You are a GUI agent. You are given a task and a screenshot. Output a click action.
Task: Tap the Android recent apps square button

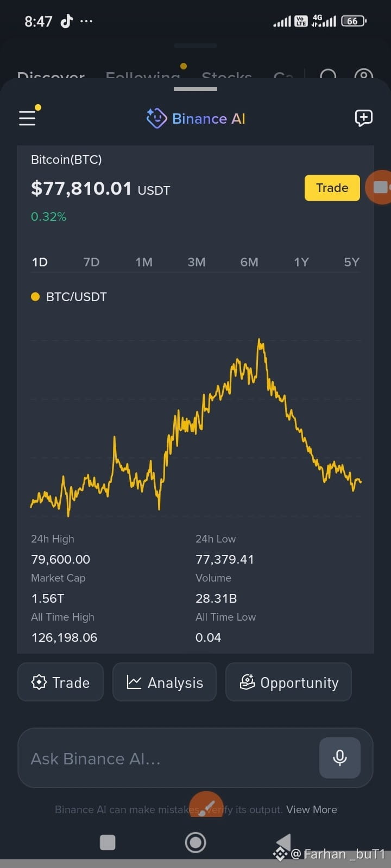pos(108,843)
